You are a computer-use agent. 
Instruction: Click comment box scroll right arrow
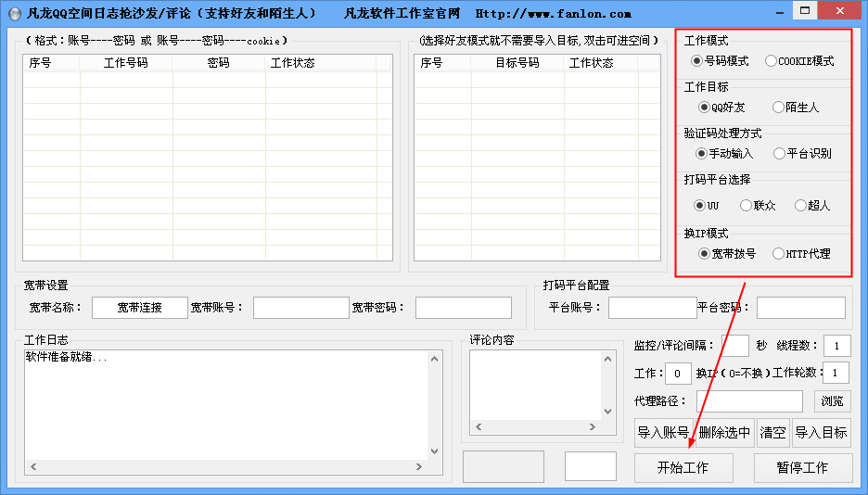click(593, 427)
